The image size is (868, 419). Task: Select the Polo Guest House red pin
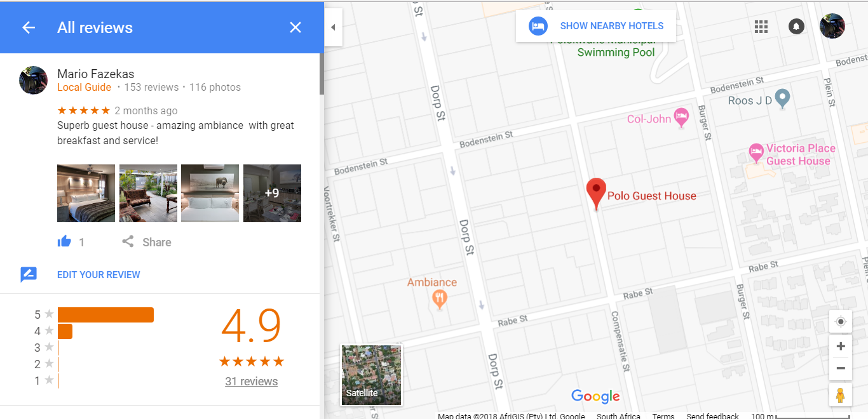point(595,194)
